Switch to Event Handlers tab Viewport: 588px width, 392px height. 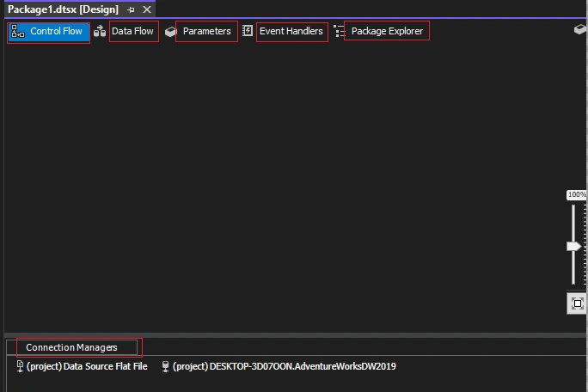pyautogui.click(x=285, y=32)
